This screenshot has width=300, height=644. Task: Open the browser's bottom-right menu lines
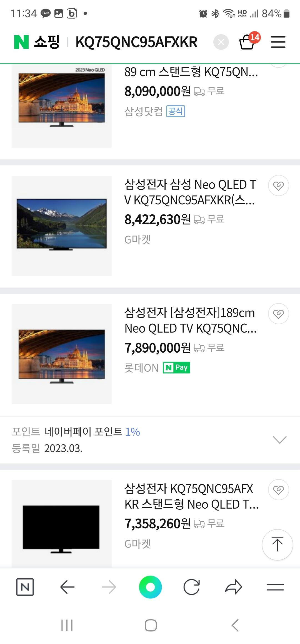(275, 587)
